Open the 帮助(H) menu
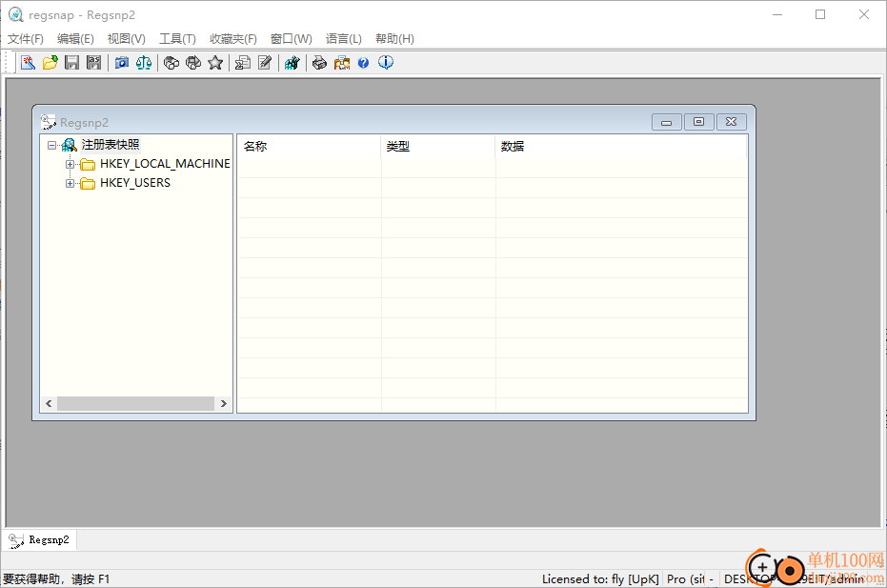887x588 pixels. (394, 38)
